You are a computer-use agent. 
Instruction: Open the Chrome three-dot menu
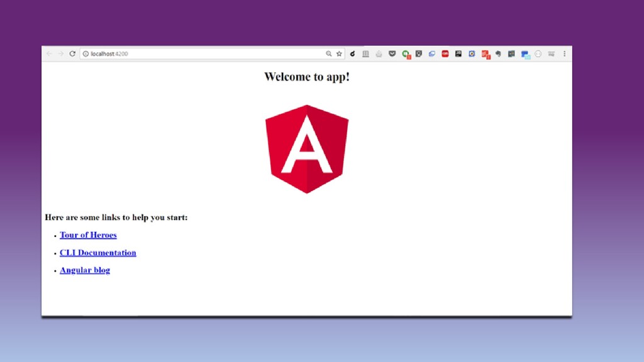point(564,54)
